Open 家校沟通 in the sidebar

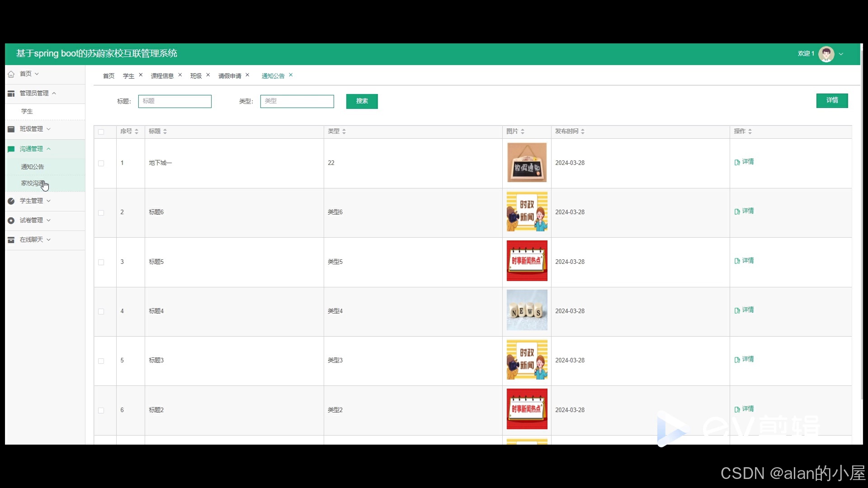pos(33,183)
